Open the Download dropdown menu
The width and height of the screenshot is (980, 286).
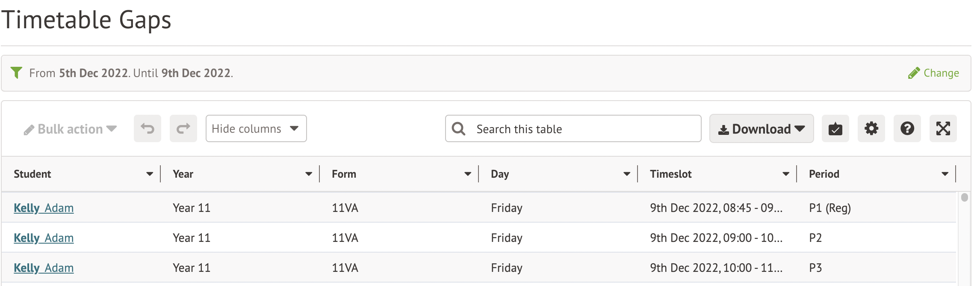[x=761, y=128]
